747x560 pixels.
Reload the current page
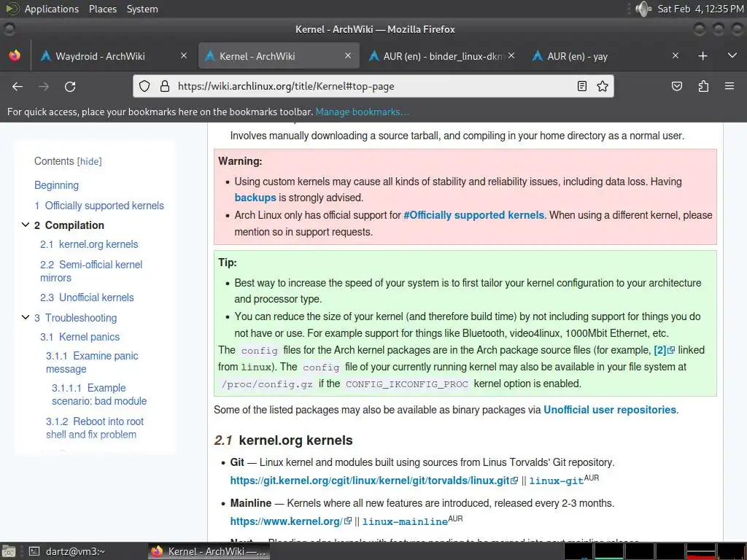(70, 86)
